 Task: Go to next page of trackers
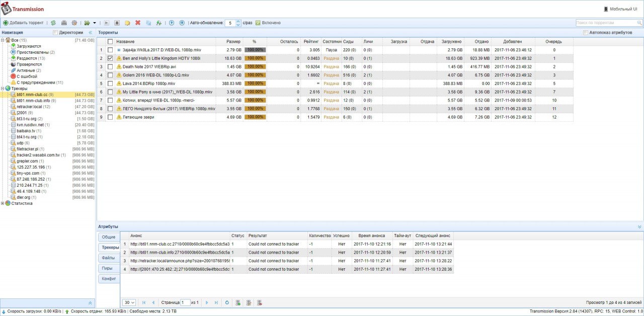pos(207,302)
